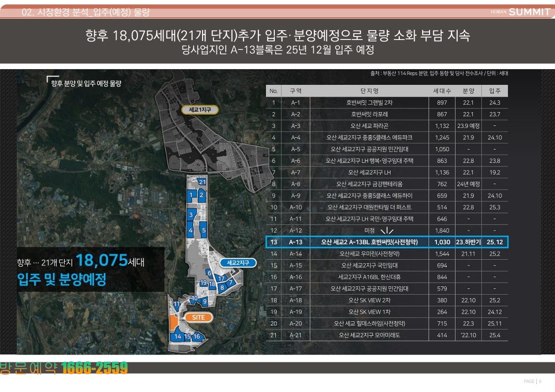555x392 pixels.
Task: Select '오산 세교2지구 중흥S클래스 에듀하이'
Action: point(369,196)
